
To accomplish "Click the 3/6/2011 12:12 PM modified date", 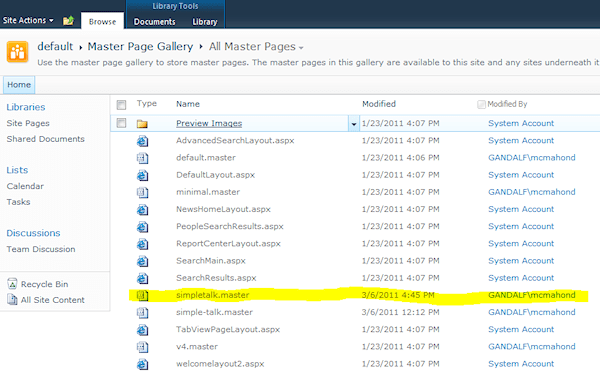I will pyautogui.click(x=400, y=312).
